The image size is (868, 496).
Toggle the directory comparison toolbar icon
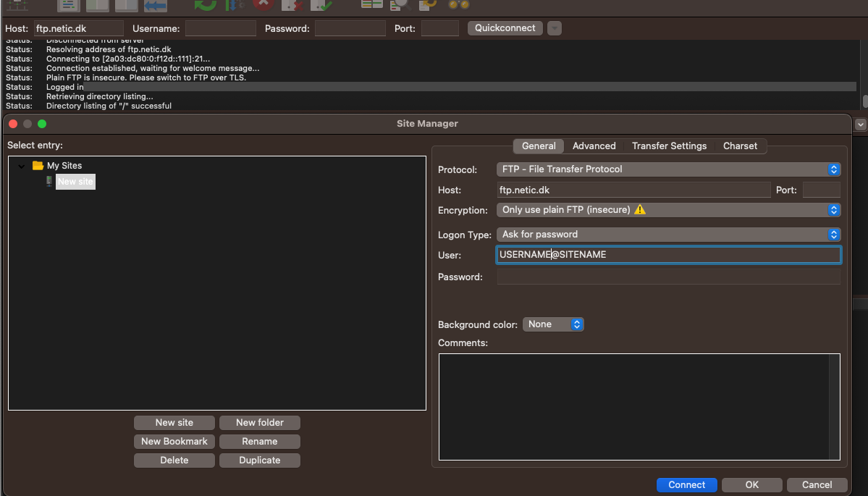click(x=400, y=5)
